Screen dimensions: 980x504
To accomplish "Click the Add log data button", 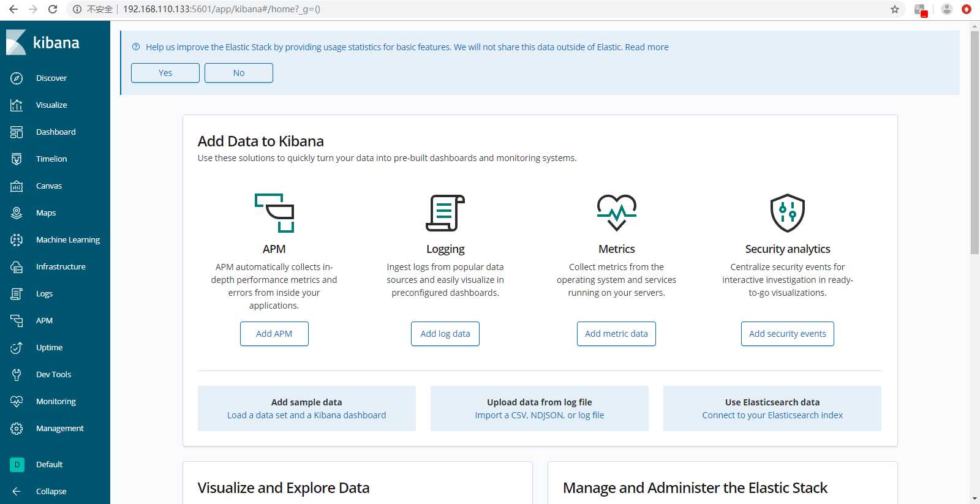I will click(x=445, y=334).
